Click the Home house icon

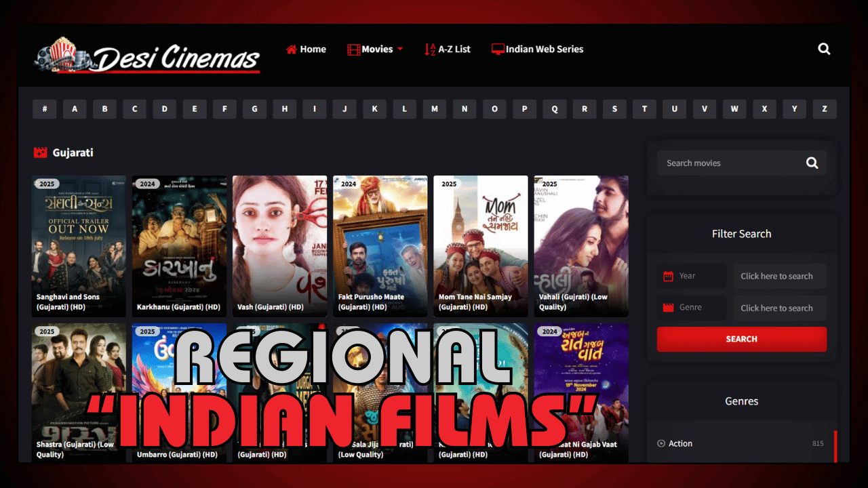click(292, 49)
